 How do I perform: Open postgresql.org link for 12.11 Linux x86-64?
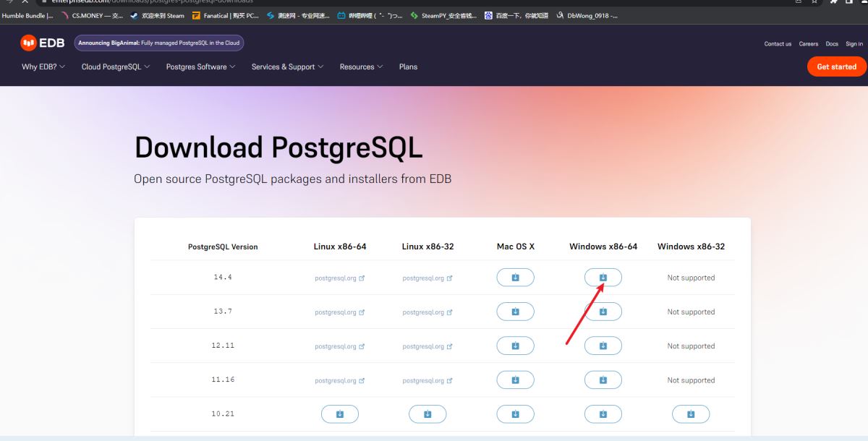click(340, 346)
